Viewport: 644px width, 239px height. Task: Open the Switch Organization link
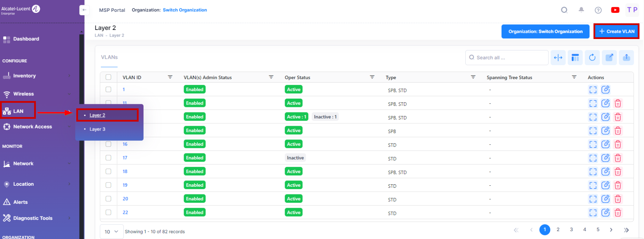pos(185,10)
